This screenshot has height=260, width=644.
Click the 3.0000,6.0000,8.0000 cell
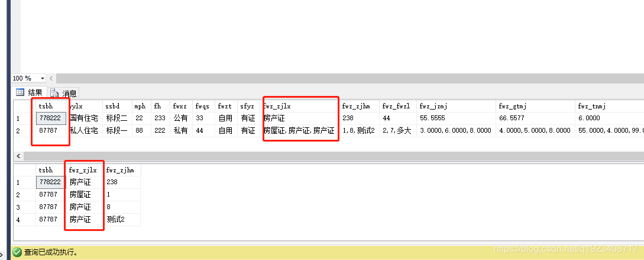pos(456,131)
